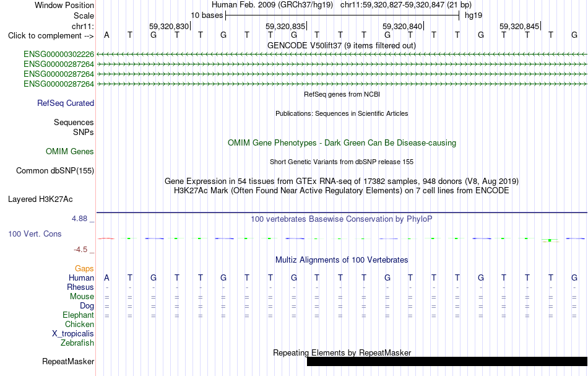Click the position marker 59,320,840
The height and width of the screenshot is (376, 588).
[x=402, y=26]
